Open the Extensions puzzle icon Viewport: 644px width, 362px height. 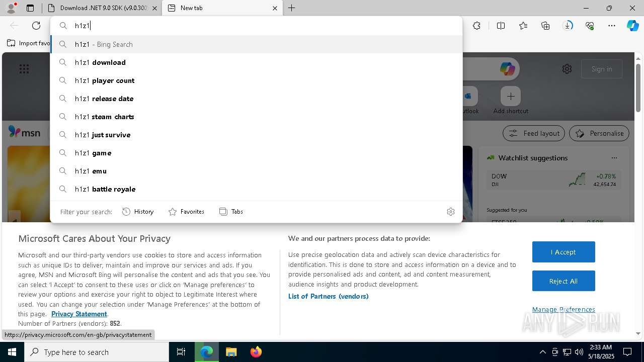[x=476, y=26]
